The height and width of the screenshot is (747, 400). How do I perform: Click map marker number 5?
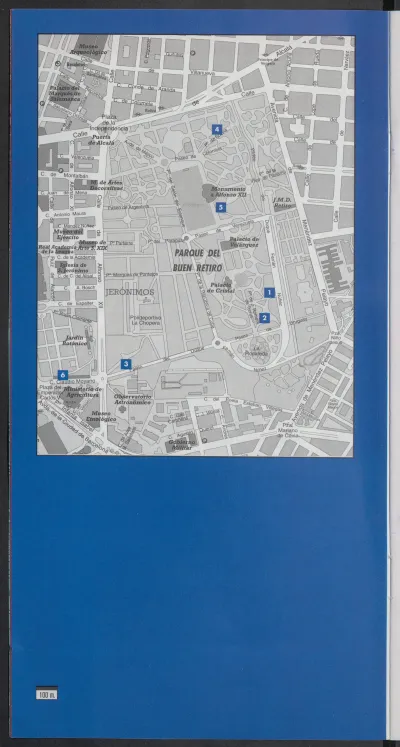(x=220, y=207)
